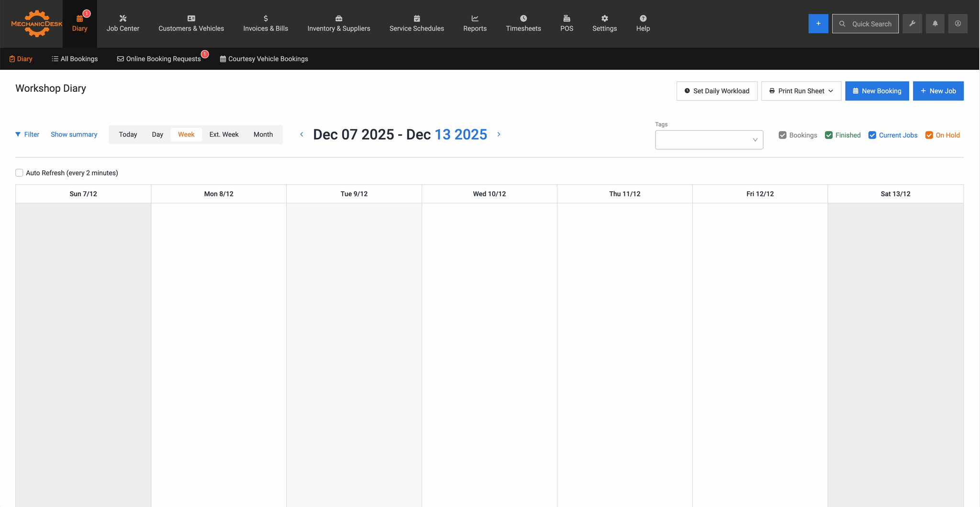Image resolution: width=980 pixels, height=507 pixels.
Task: Click the MechanicDesk gear logo
Action: (x=36, y=23)
